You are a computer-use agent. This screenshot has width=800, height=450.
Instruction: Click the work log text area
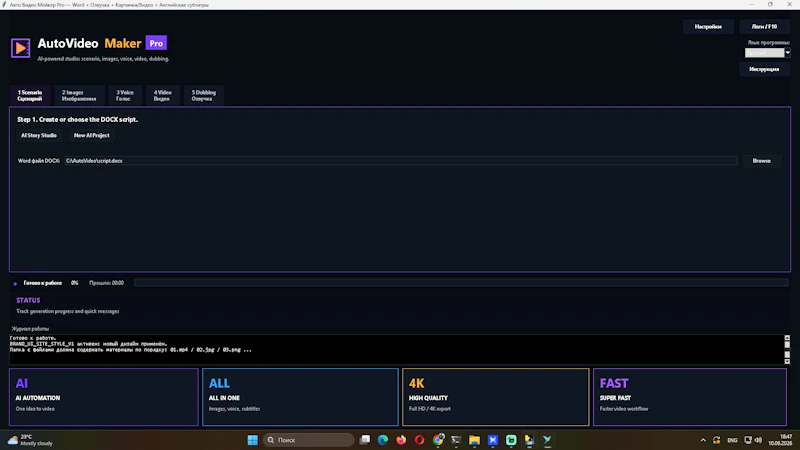point(396,349)
